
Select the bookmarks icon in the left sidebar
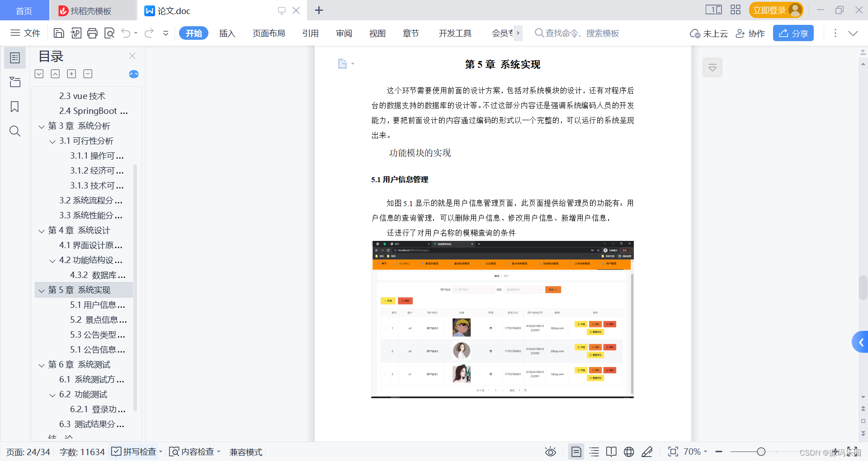[15, 107]
